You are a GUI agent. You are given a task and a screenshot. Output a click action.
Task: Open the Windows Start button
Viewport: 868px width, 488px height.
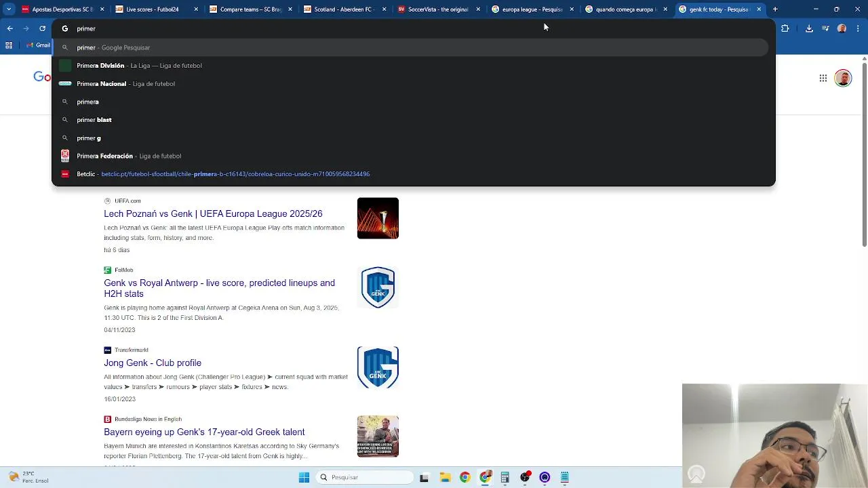pos(304,477)
